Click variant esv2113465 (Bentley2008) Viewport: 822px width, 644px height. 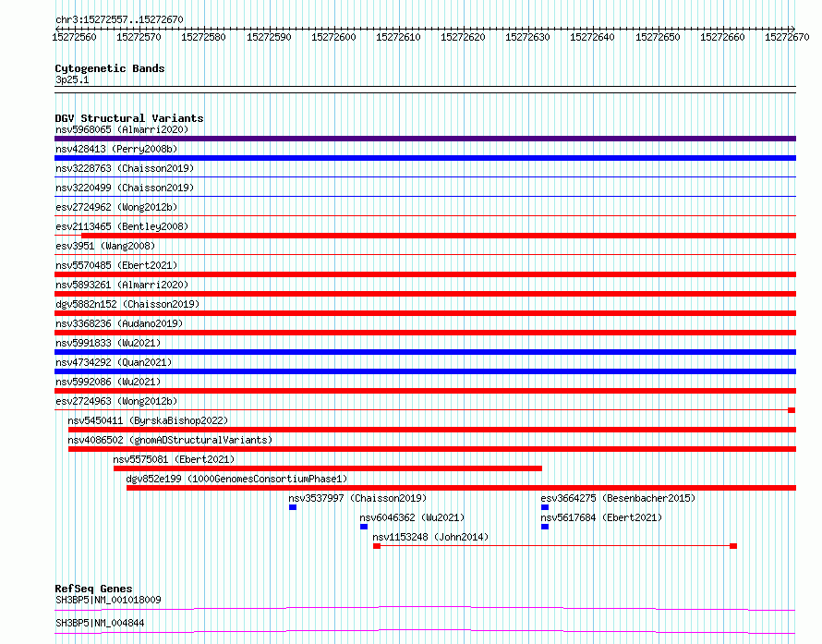tap(122, 226)
